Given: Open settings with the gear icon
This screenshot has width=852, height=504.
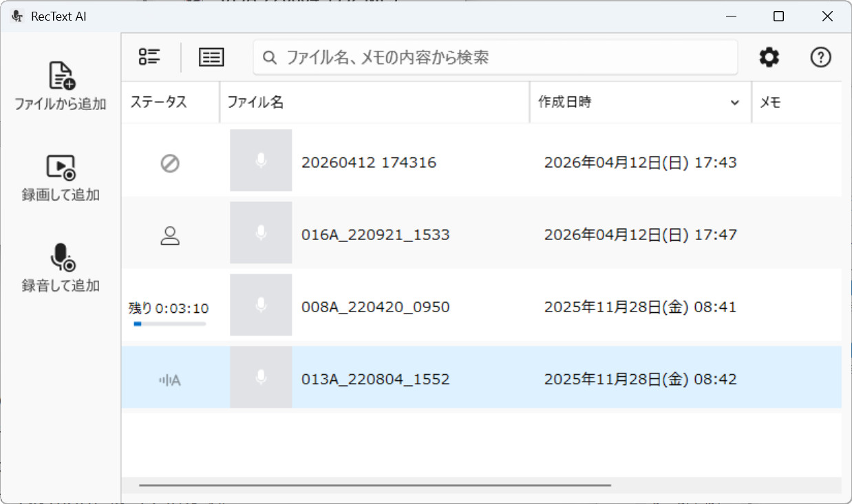Looking at the screenshot, I should click(769, 57).
